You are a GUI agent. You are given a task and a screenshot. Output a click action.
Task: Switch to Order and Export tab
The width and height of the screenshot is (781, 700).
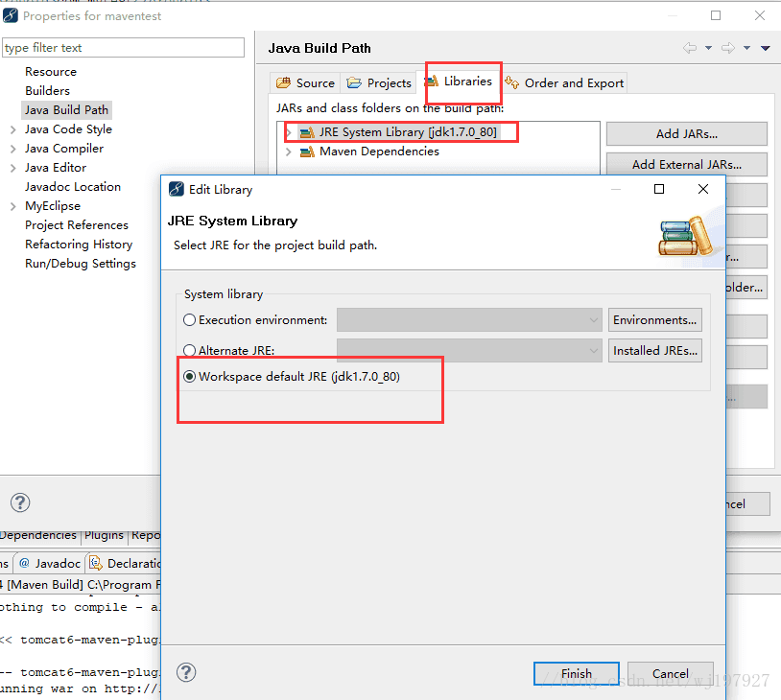(x=564, y=82)
